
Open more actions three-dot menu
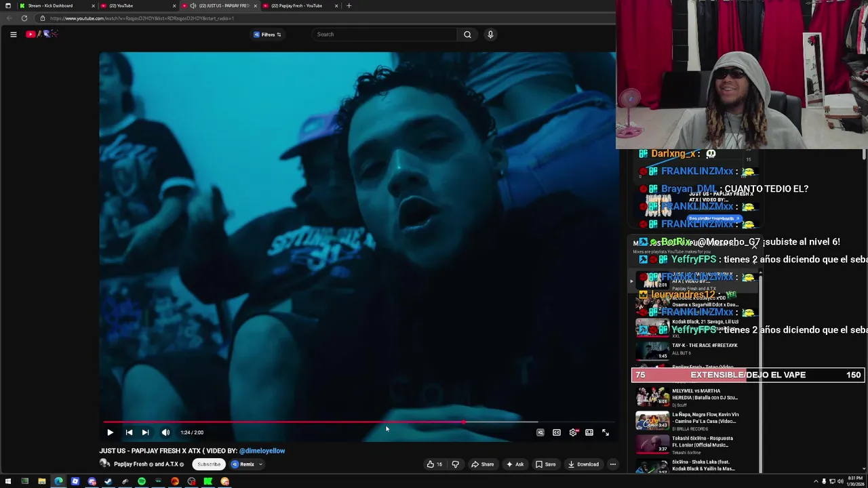[613, 464]
